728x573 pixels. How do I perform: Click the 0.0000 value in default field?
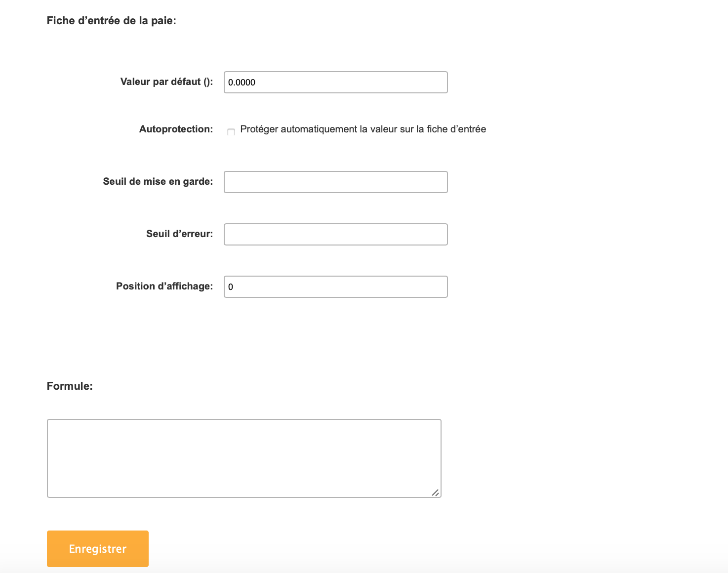[242, 82]
